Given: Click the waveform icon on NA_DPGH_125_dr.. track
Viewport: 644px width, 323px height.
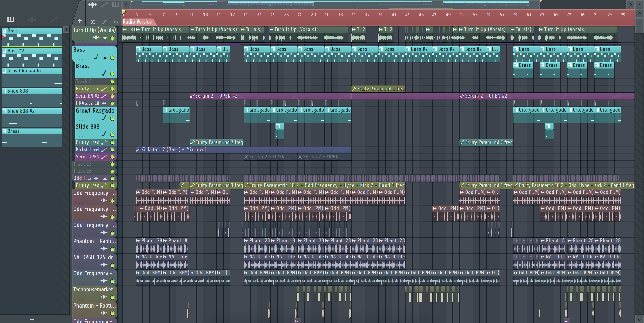Looking at the screenshot, I should [x=104, y=265].
